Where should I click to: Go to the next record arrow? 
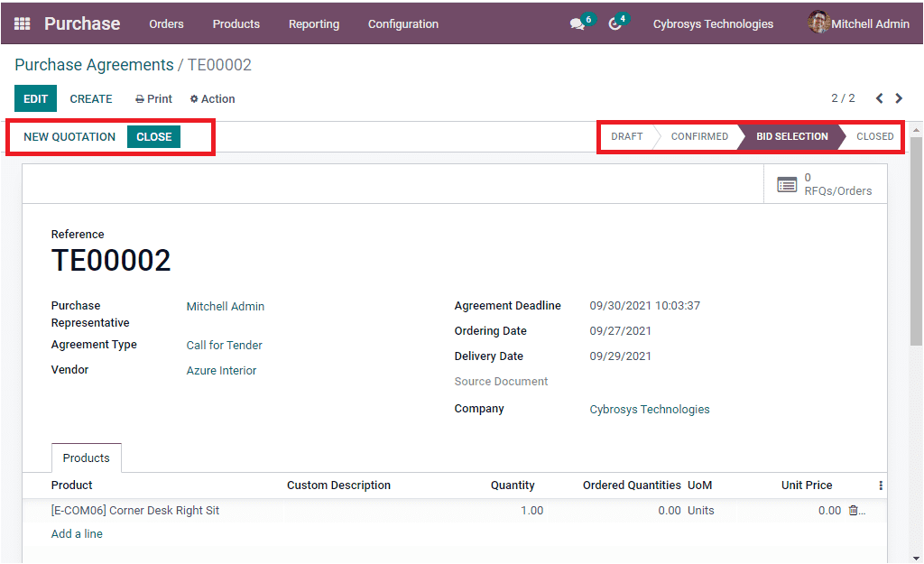[899, 98]
